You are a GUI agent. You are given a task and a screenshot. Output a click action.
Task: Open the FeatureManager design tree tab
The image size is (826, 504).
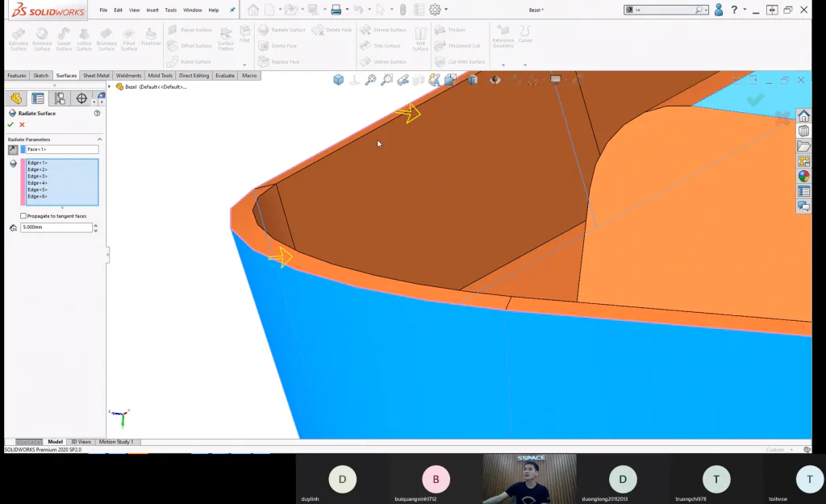[x=16, y=98]
